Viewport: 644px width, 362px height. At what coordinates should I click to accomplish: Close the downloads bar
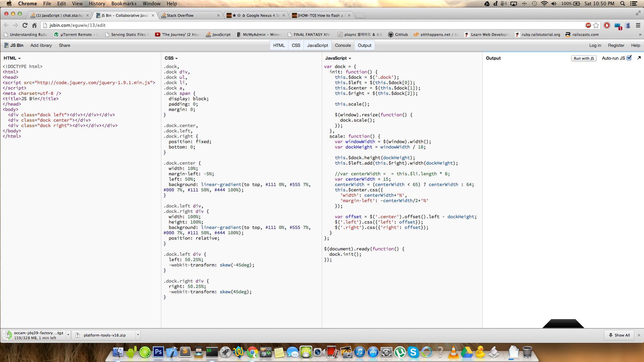639,335
